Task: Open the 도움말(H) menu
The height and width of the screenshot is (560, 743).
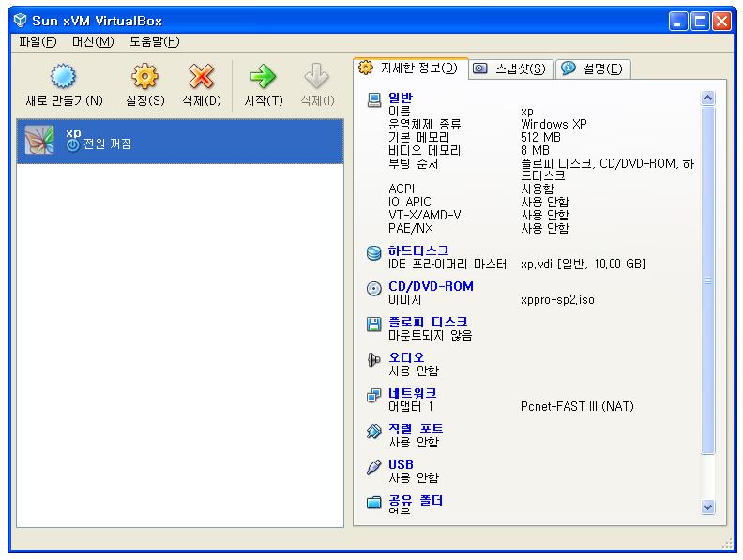Action: [x=155, y=41]
